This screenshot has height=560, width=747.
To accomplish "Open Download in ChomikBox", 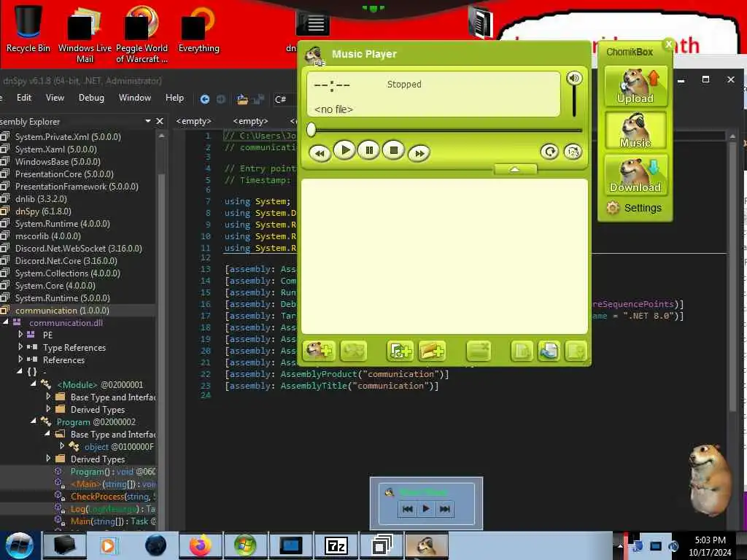I will click(635, 175).
